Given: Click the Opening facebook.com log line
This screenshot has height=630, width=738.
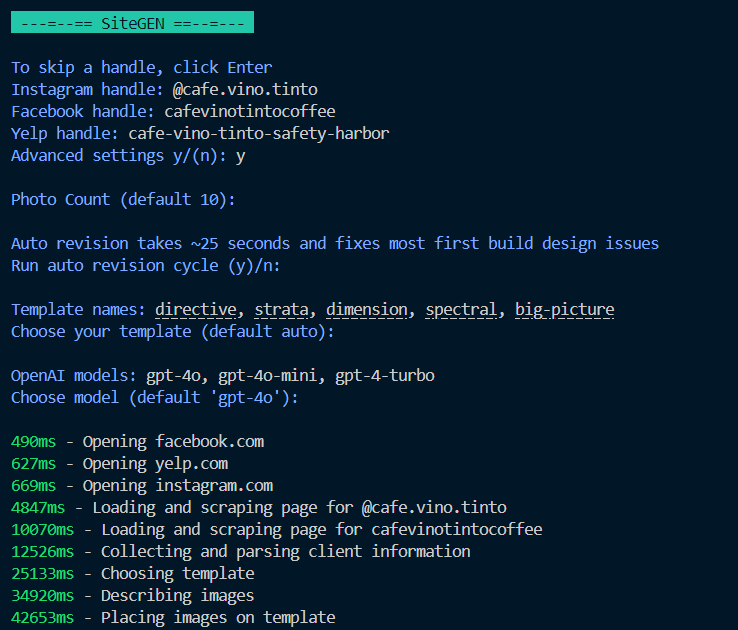Looking at the screenshot, I should [137, 442].
